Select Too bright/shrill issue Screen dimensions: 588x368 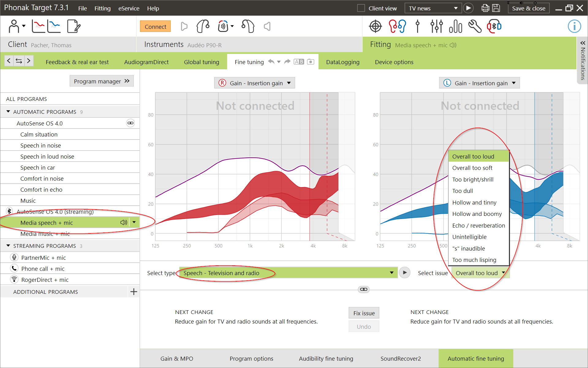click(478, 179)
